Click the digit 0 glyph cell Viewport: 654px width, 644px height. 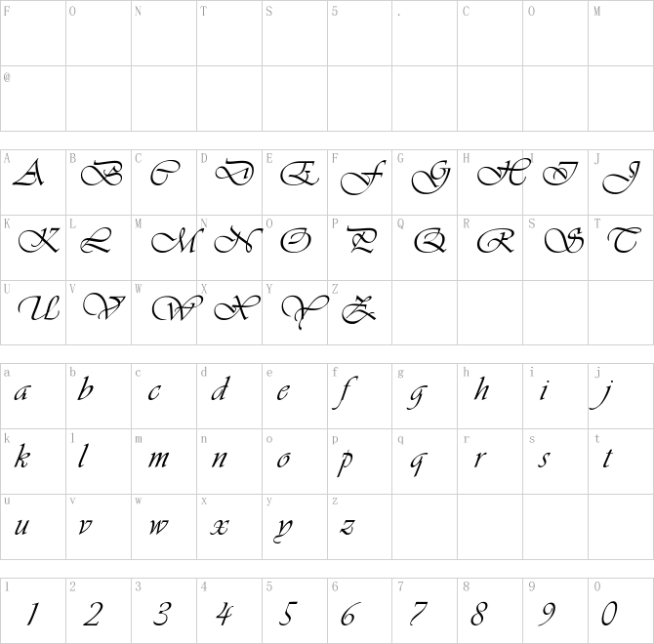[x=621, y=611]
